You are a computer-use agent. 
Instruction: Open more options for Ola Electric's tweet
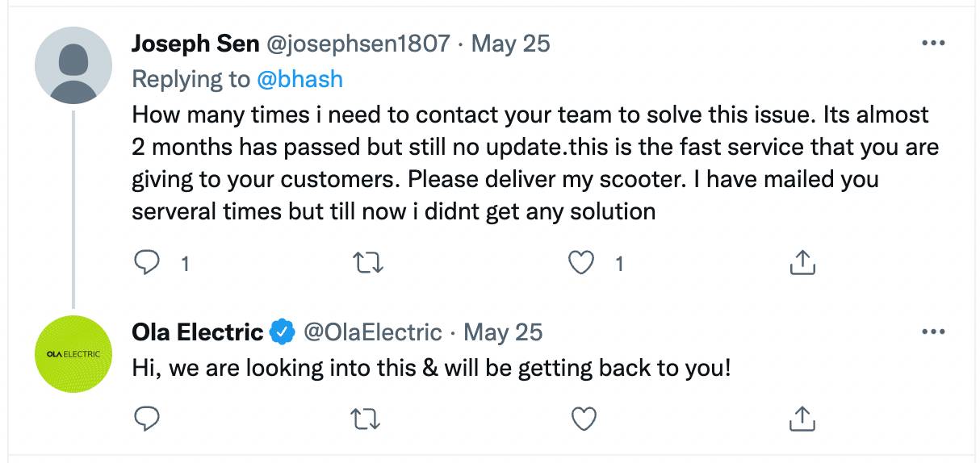click(932, 332)
